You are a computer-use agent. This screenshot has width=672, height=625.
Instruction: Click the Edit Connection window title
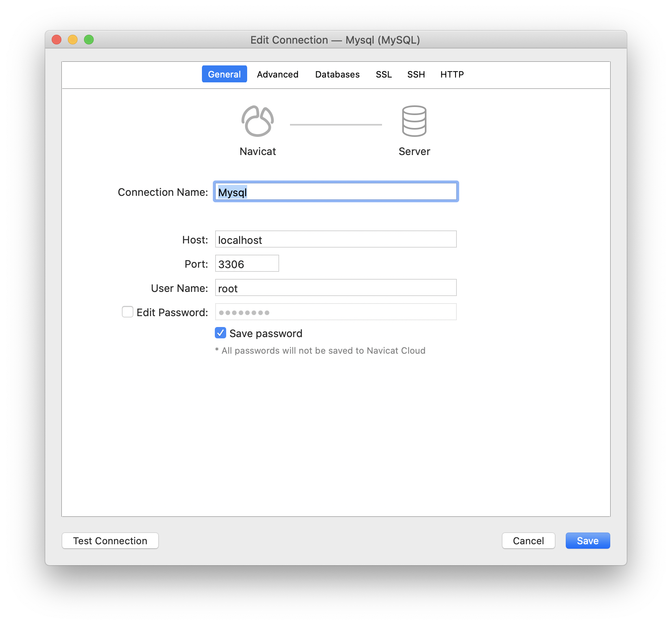pos(335,40)
